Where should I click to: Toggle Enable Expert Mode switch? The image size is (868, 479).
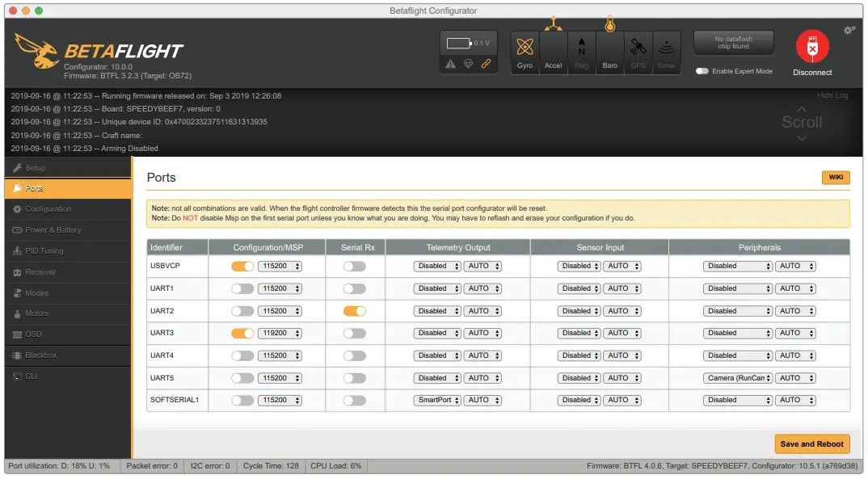click(702, 71)
